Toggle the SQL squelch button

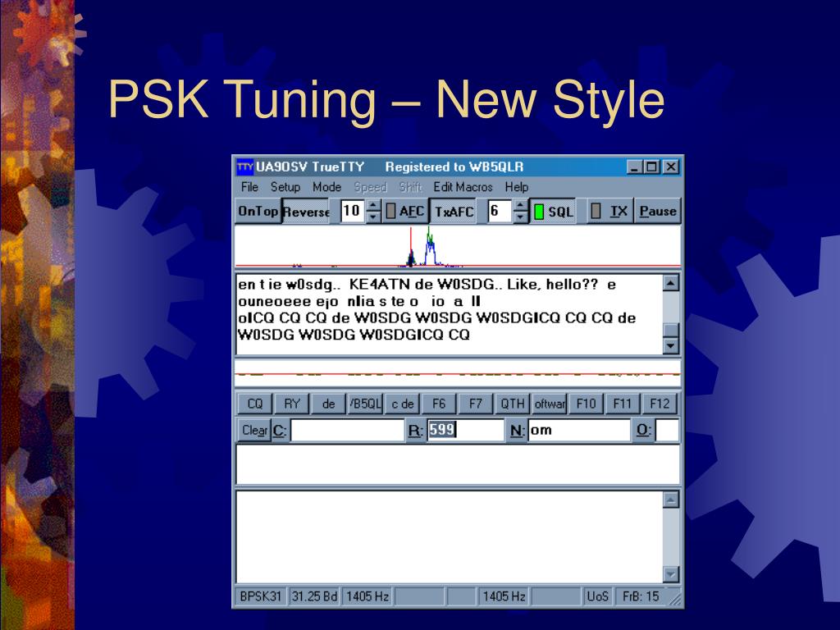tap(554, 211)
